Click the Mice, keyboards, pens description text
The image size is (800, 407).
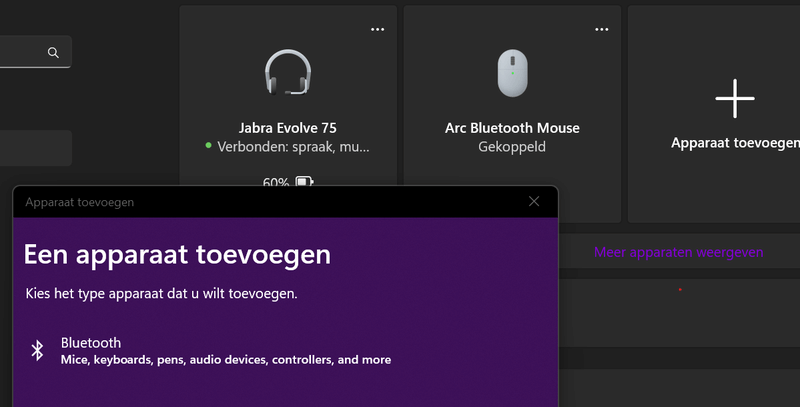(226, 360)
